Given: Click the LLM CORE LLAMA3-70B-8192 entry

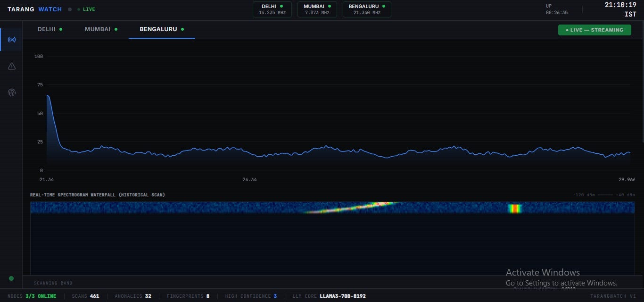Looking at the screenshot, I should 329,296.
